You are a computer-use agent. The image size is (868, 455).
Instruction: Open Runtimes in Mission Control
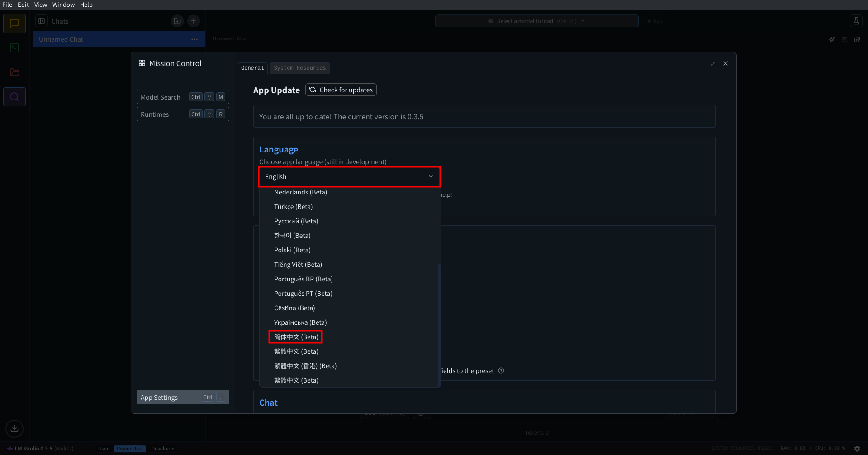183,114
